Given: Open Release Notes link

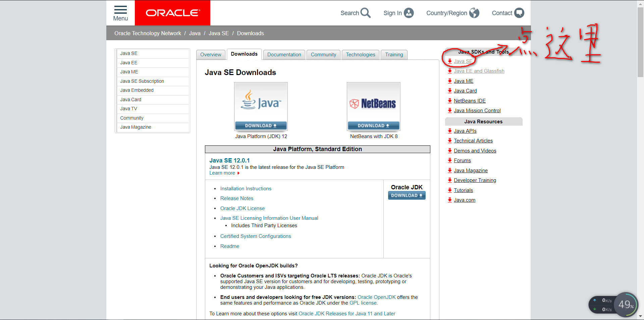Looking at the screenshot, I should click(x=237, y=198).
